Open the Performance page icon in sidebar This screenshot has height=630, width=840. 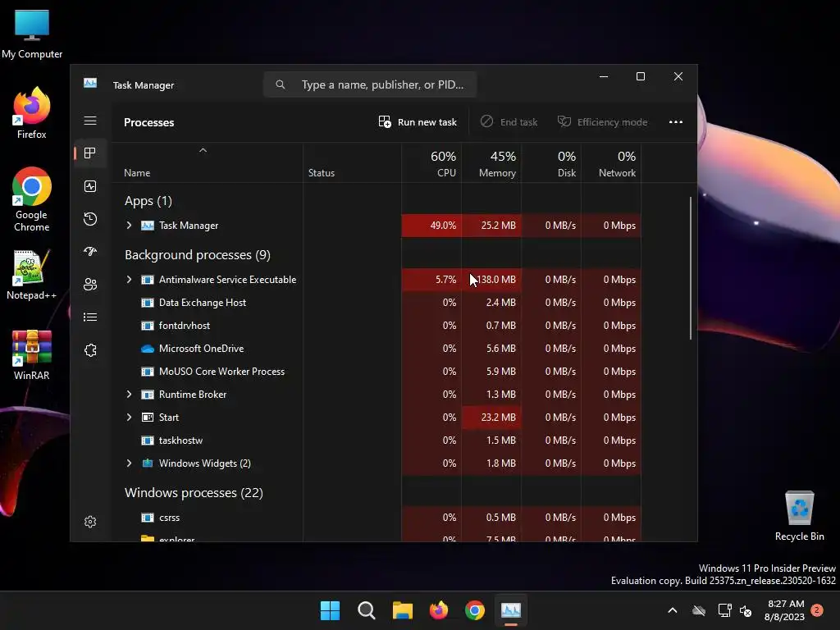tap(90, 186)
